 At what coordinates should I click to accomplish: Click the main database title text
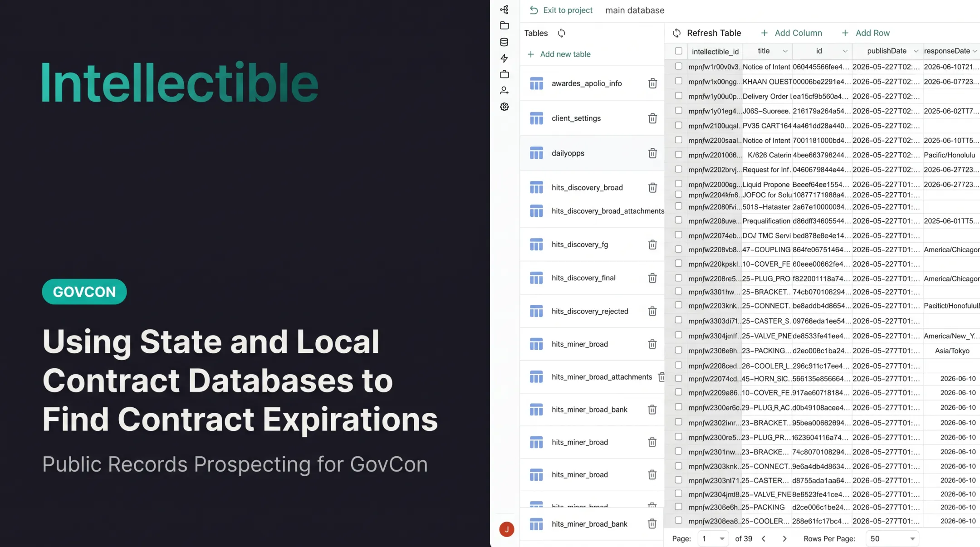[x=635, y=10]
